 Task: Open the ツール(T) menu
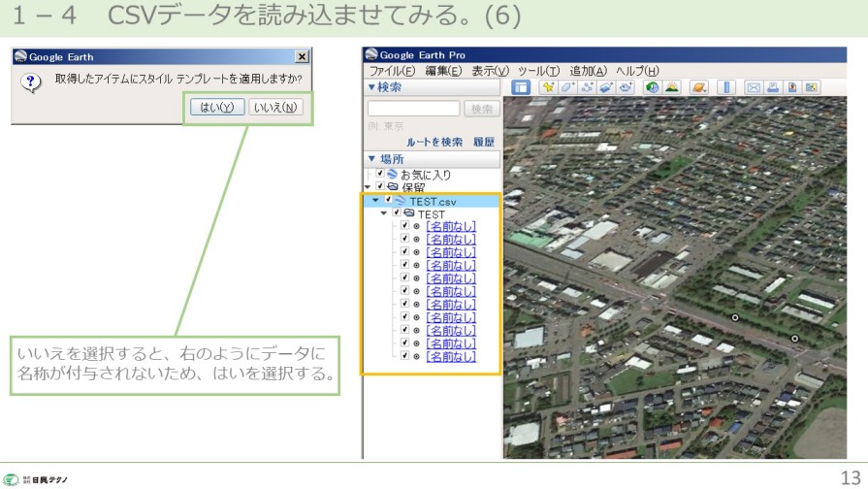(x=538, y=71)
